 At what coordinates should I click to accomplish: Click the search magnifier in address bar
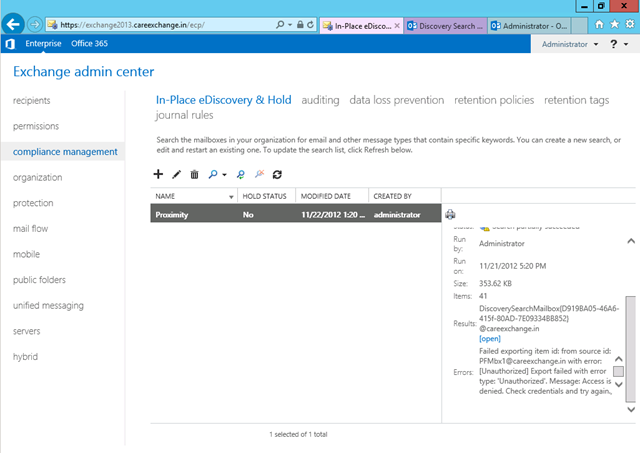(x=280, y=24)
